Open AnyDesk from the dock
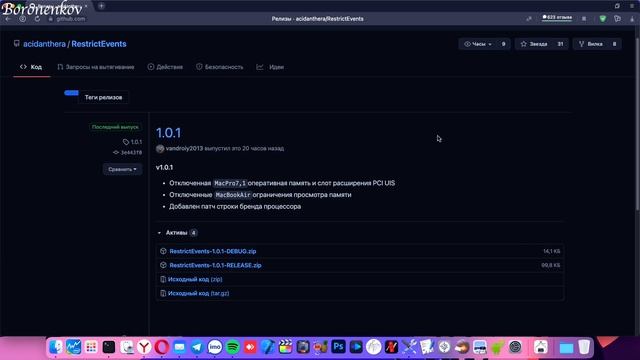Image resolution: width=640 pixels, height=360 pixels. [x=250, y=347]
